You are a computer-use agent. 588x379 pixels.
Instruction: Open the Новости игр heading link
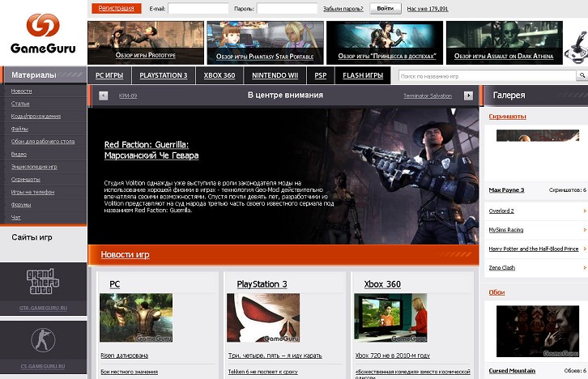tap(125, 254)
